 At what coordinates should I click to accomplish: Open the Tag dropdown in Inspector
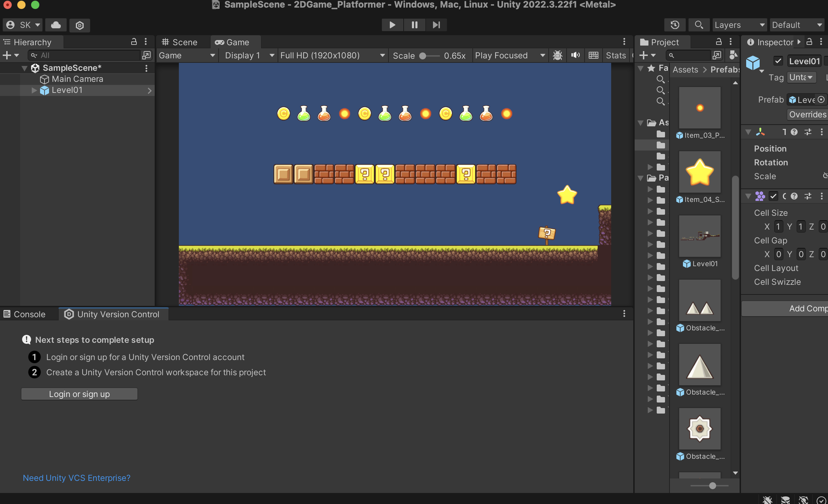tap(801, 77)
